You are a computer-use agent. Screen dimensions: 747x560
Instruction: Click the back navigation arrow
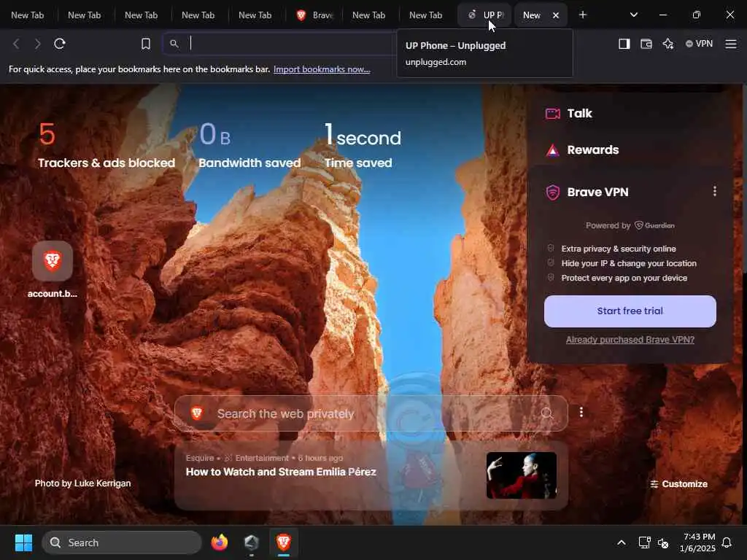[x=16, y=44]
